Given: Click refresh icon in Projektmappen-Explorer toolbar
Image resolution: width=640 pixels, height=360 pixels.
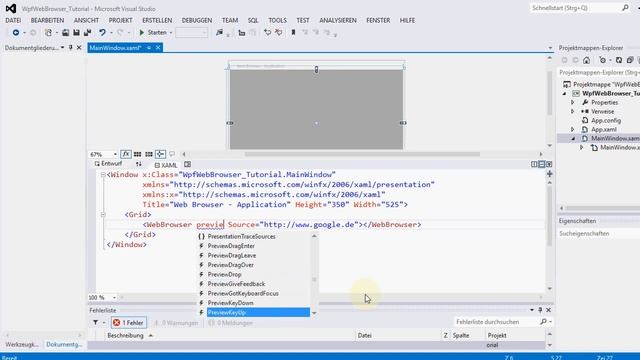Looking at the screenshot, I should click(x=619, y=60).
